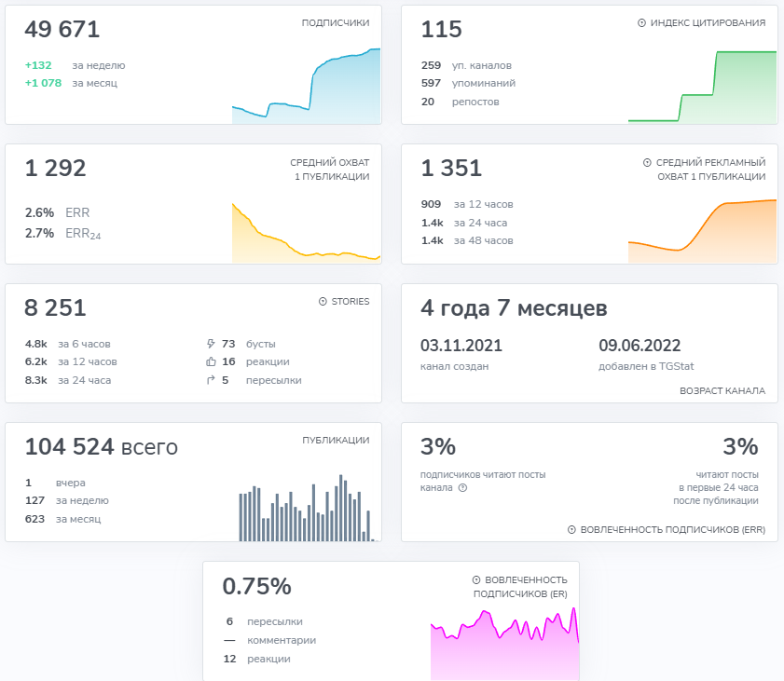
Task: Click the green citation index chart
Action: 703,87
